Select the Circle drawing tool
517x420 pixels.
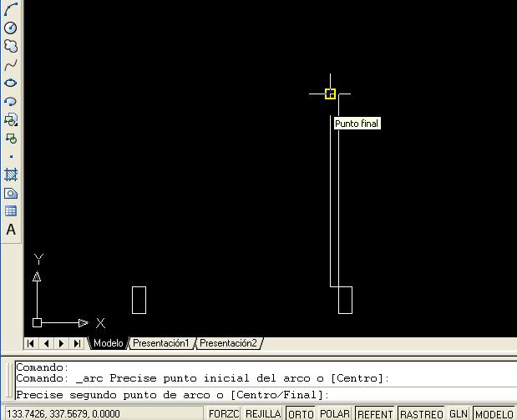click(11, 28)
